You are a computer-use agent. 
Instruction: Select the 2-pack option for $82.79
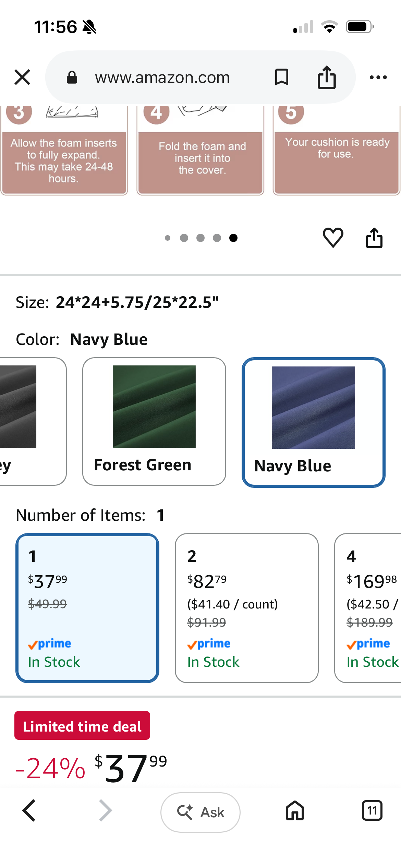247,608
